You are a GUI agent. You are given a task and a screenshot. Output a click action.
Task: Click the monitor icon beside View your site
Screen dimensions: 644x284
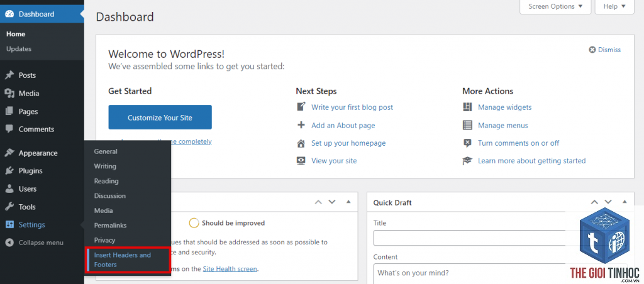(301, 160)
